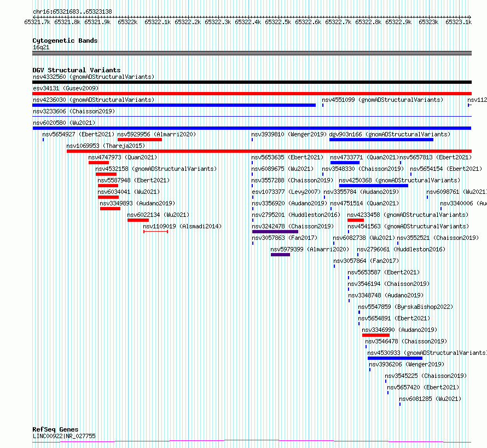Click the 65322.5k ruler tick label
This screenshot has width=487, height=448.
[x=278, y=22]
